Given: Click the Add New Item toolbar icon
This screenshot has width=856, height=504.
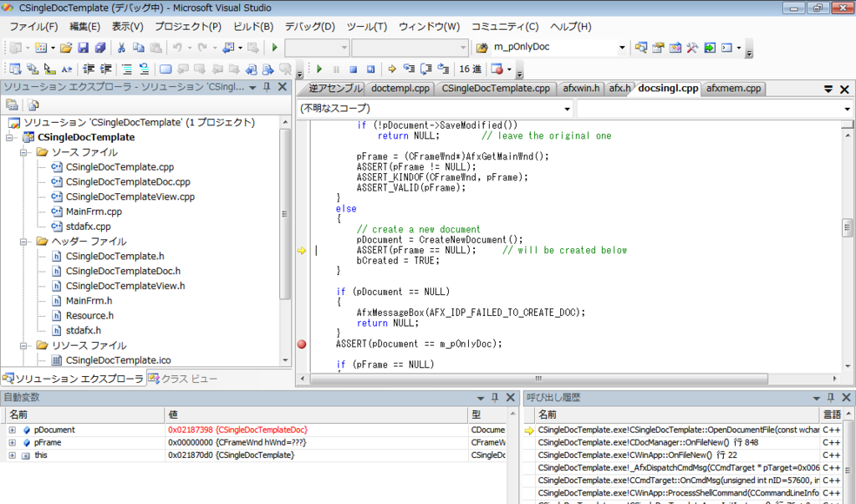Looking at the screenshot, I should [41, 48].
